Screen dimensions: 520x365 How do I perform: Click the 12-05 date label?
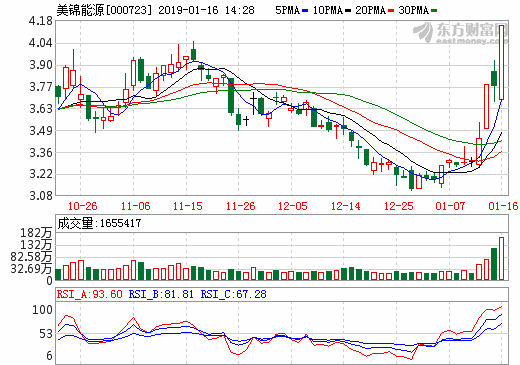point(293,206)
